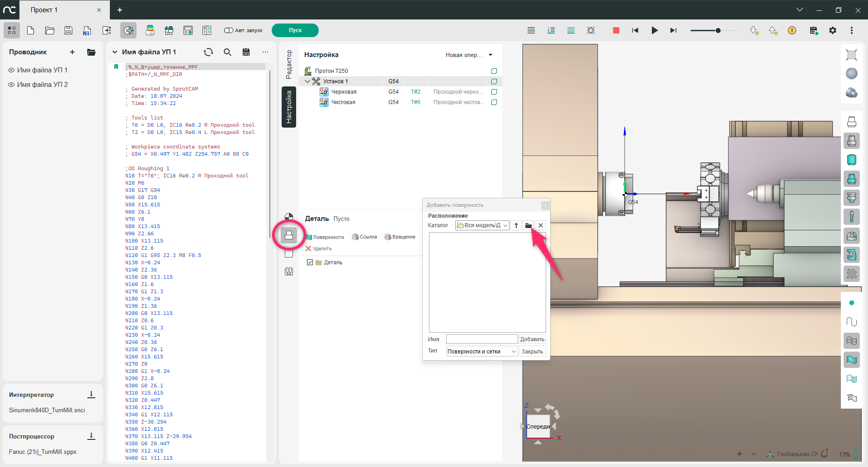868x467 pixels.
Task: Click the yellow warning indicator icon
Action: pyautogui.click(x=792, y=30)
